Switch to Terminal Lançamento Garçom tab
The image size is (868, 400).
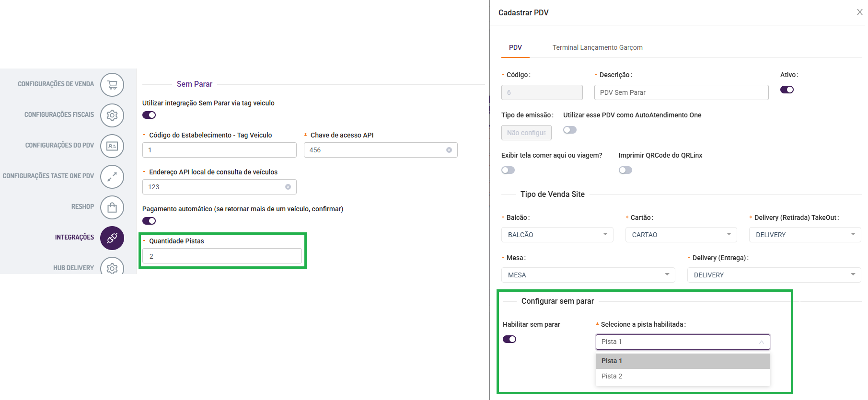pos(597,47)
